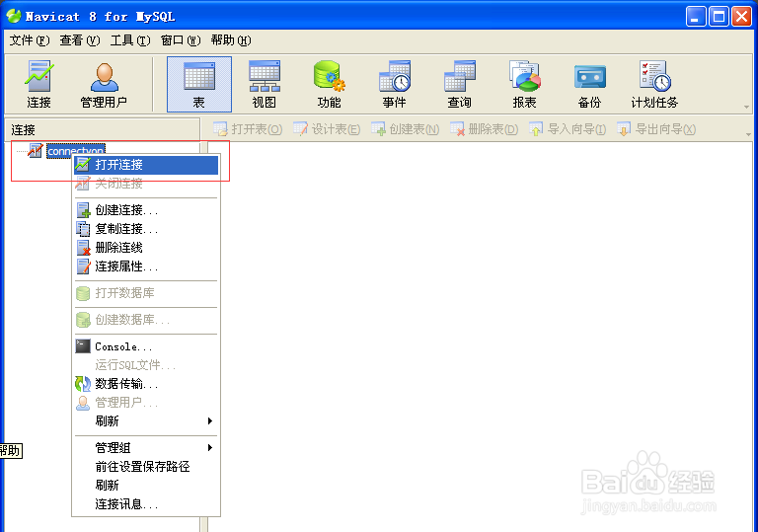The height and width of the screenshot is (532, 758).
Task: Expand the 管理组 submenu
Action: [146, 448]
